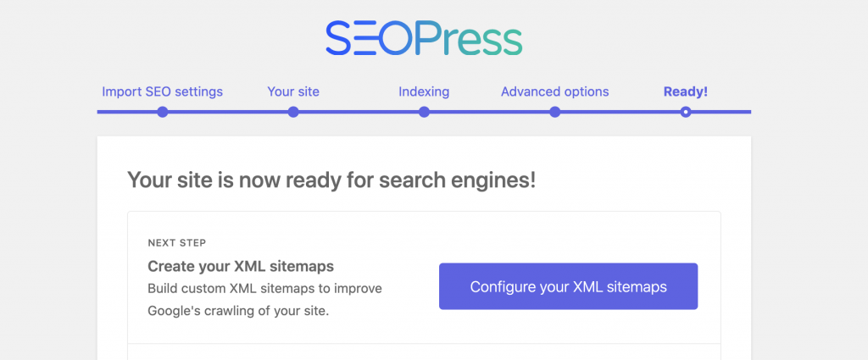This screenshot has width=868, height=360.
Task: Click the Import SEO settings step dot
Action: [x=162, y=112]
